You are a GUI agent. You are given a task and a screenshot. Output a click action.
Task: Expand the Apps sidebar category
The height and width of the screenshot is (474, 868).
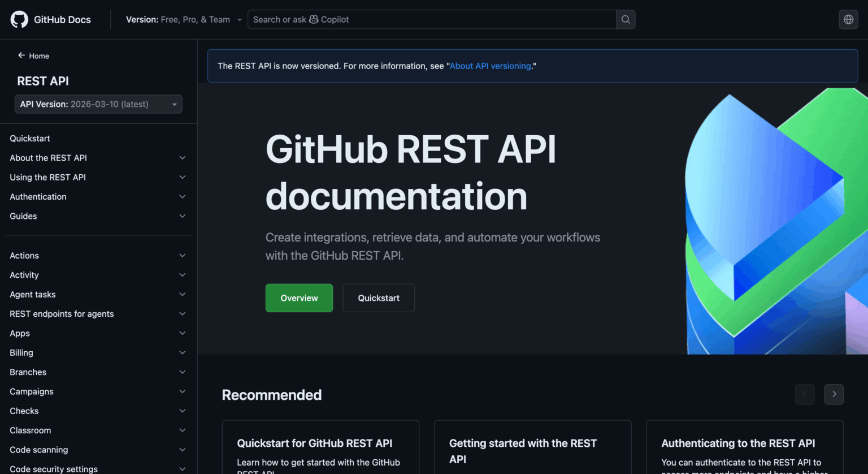98,333
